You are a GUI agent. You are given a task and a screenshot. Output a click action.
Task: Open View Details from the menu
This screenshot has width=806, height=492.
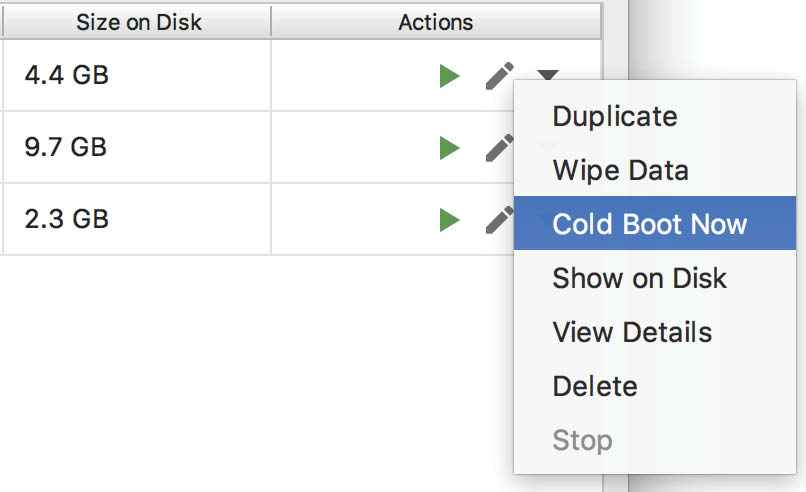pos(632,332)
